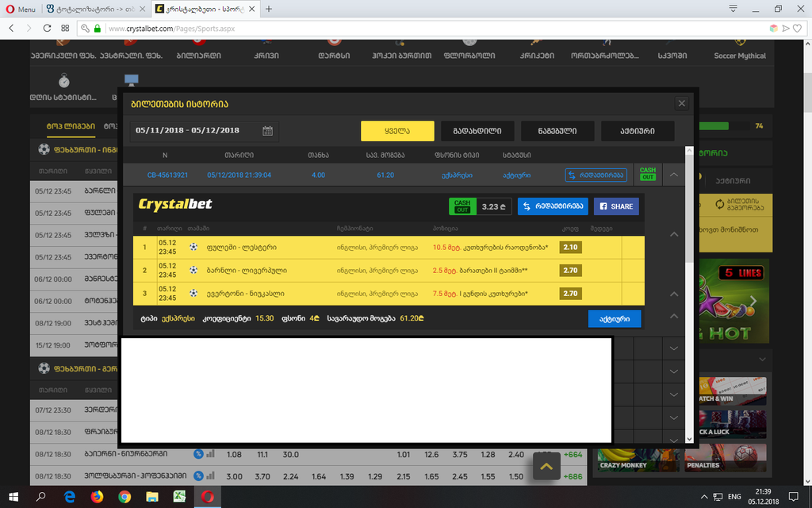Click the My Flow send icon in address bar
812x508 pixels.
click(x=786, y=29)
